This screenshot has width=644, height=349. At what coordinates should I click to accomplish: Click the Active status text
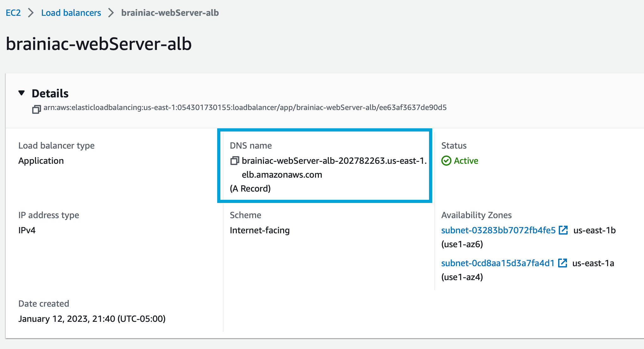coord(466,161)
